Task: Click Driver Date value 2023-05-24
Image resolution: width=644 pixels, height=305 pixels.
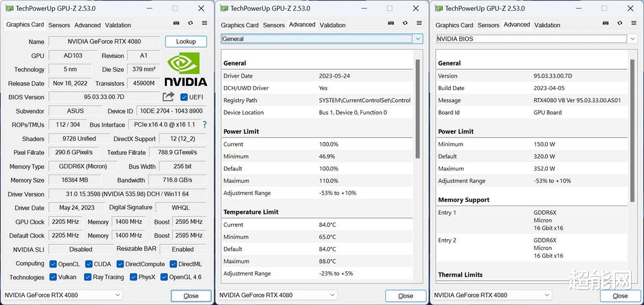Action: pos(334,76)
